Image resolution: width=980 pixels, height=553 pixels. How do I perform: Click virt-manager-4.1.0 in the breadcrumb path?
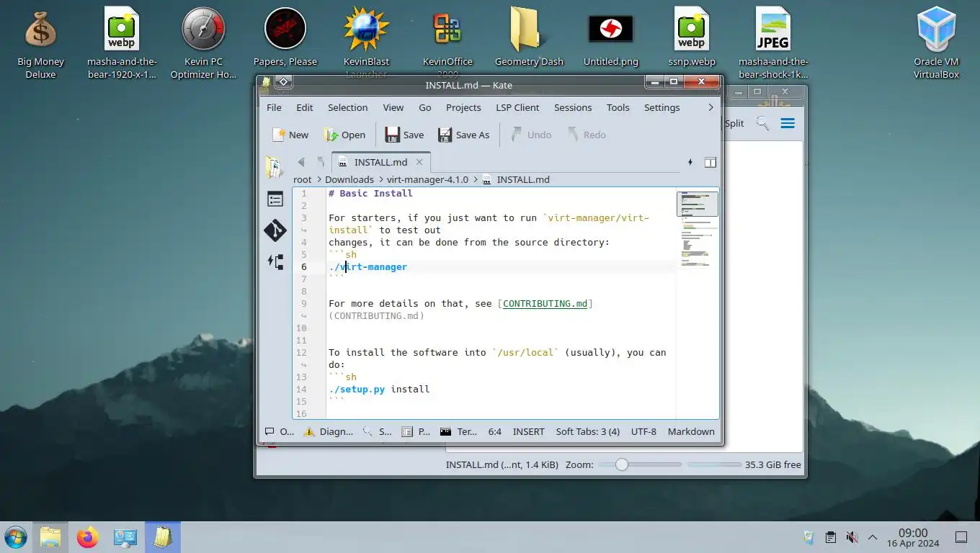point(427,179)
